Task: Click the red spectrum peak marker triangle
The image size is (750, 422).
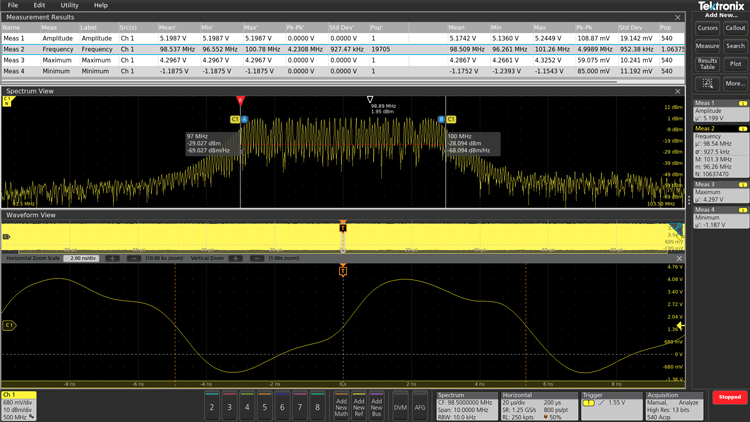Action: [x=240, y=101]
